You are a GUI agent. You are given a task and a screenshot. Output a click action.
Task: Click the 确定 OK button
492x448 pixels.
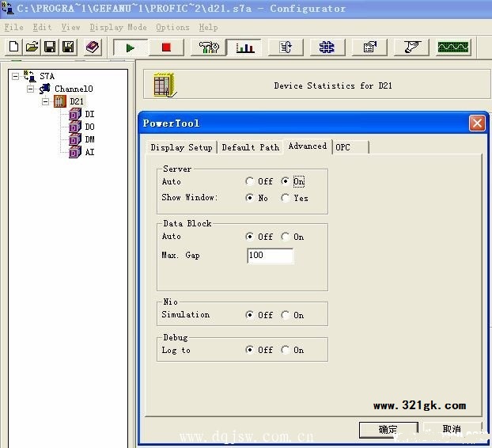point(388,430)
